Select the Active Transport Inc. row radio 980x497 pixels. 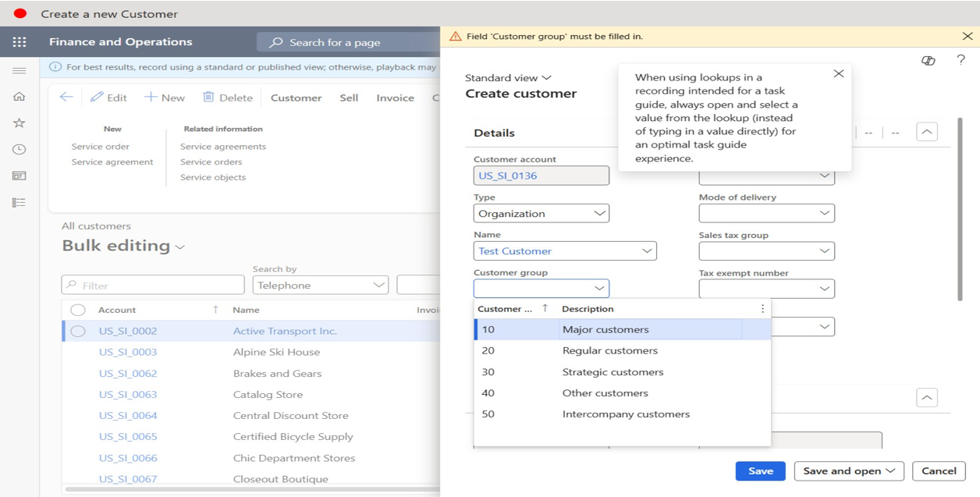coord(78,331)
